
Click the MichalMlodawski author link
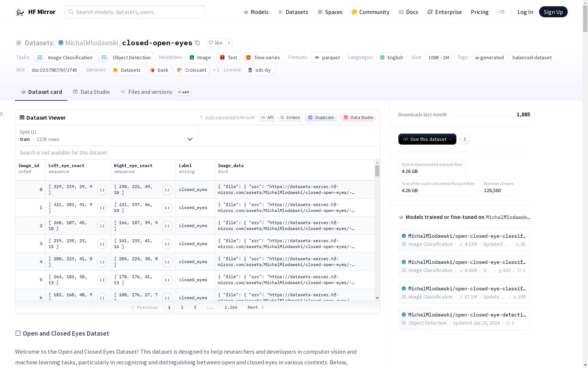click(92, 43)
